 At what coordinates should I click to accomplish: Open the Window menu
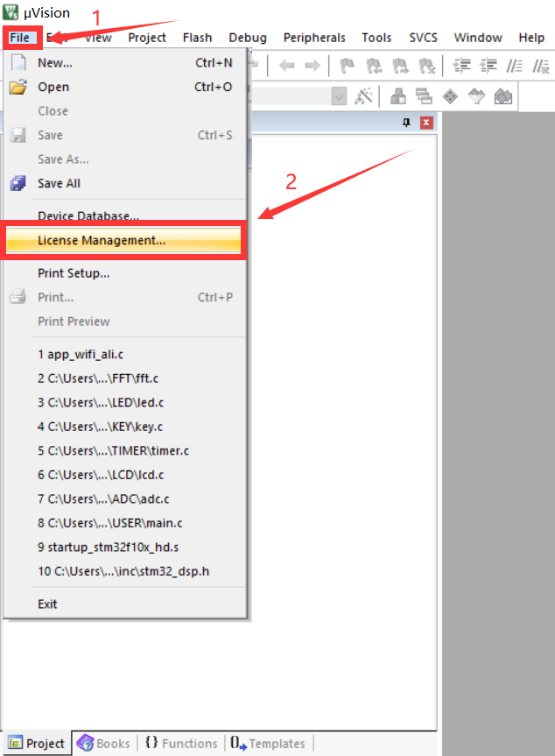pos(478,38)
